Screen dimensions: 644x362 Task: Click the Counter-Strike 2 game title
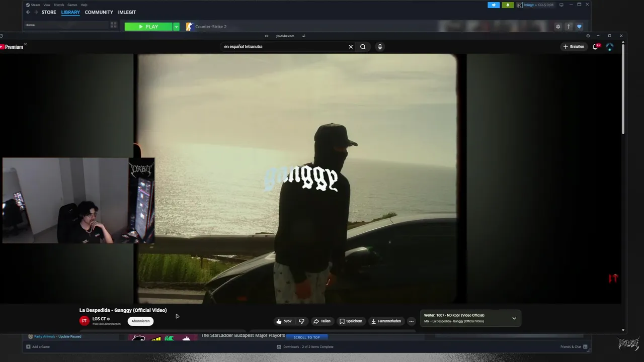[x=211, y=27]
